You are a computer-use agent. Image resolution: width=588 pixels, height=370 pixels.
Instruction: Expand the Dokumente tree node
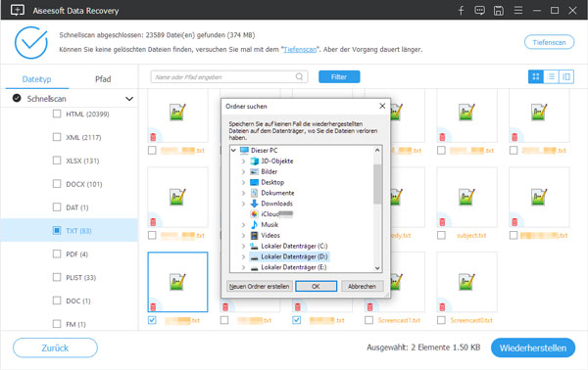243,193
